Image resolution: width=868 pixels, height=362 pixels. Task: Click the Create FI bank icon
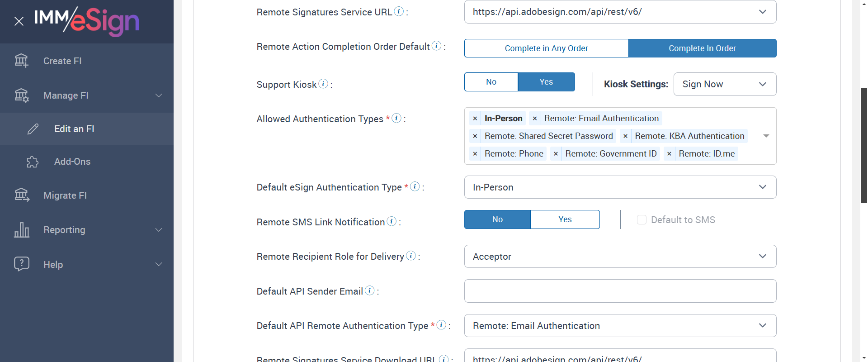coord(21,61)
